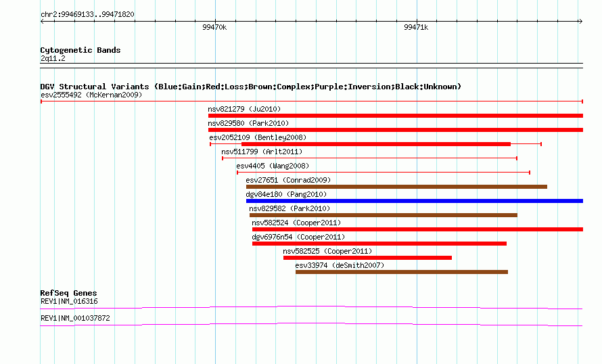The height and width of the screenshot is (364, 602).
Task: Select the nsv829582 brown bar
Action: (383, 215)
